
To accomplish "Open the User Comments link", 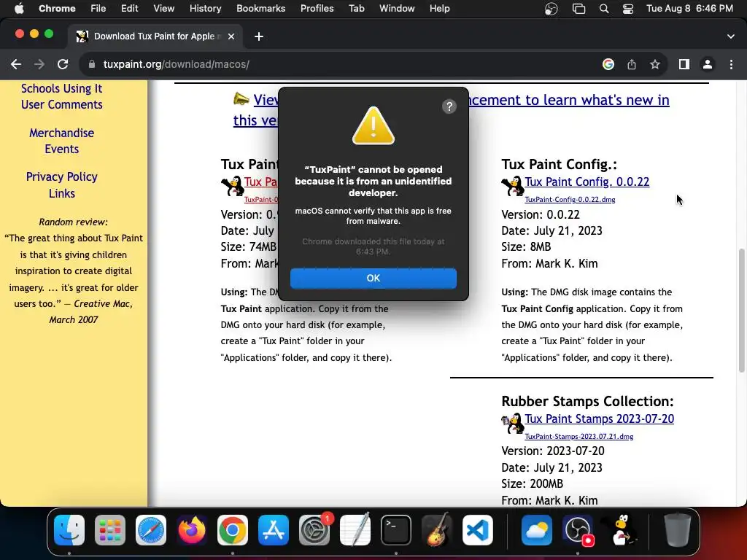I will tap(61, 104).
